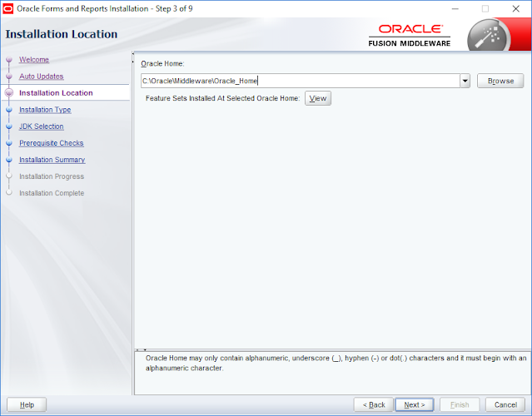This screenshot has height=416, width=532.
Task: Click the Oracle Home path input field
Action: 301,81
